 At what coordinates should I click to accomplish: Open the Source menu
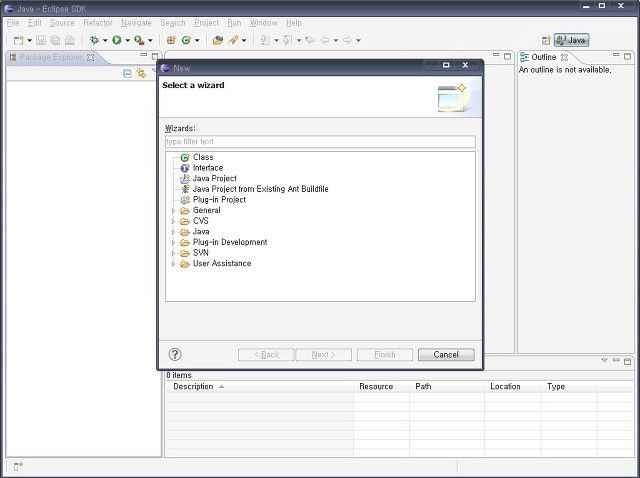pos(62,23)
